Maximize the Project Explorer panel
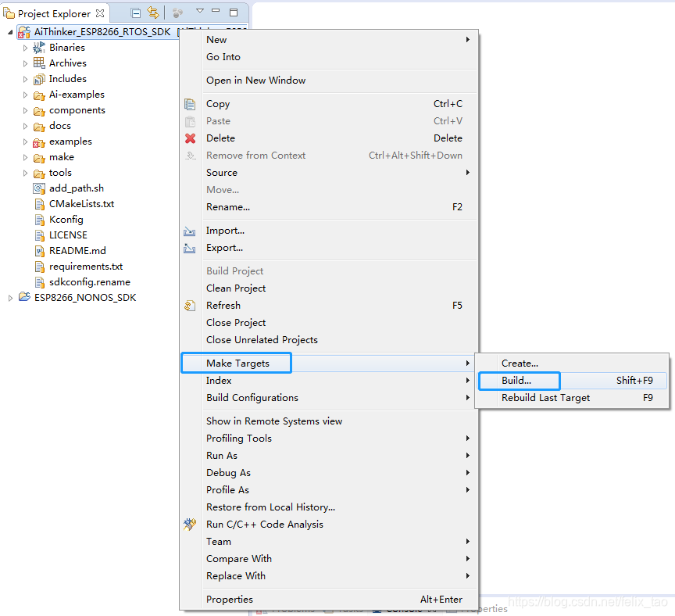The width and height of the screenshot is (675, 616). (x=234, y=13)
